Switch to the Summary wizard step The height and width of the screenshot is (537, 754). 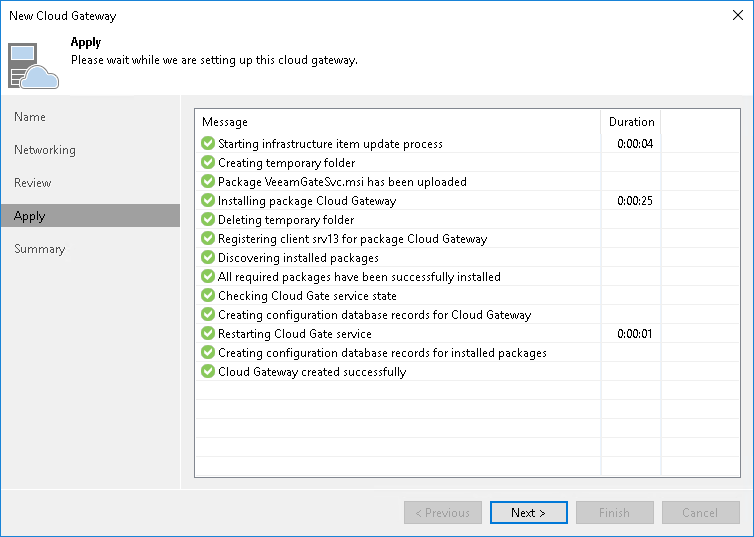pyautogui.click(x=40, y=249)
